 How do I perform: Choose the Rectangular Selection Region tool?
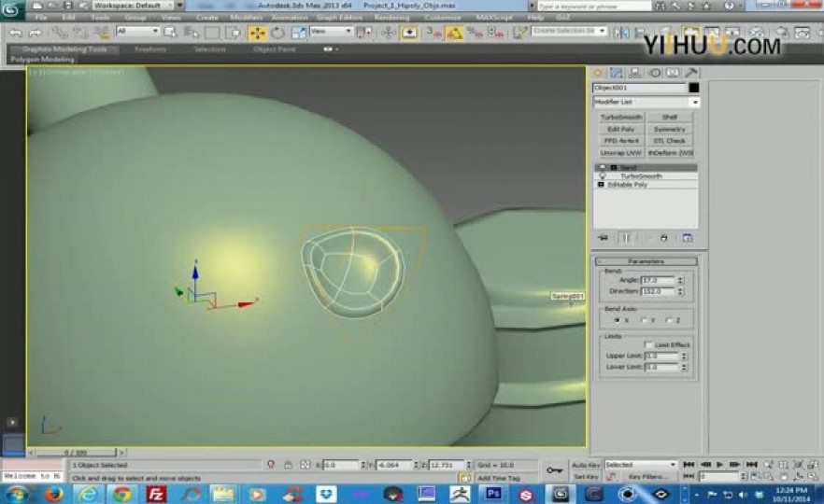pos(212,33)
